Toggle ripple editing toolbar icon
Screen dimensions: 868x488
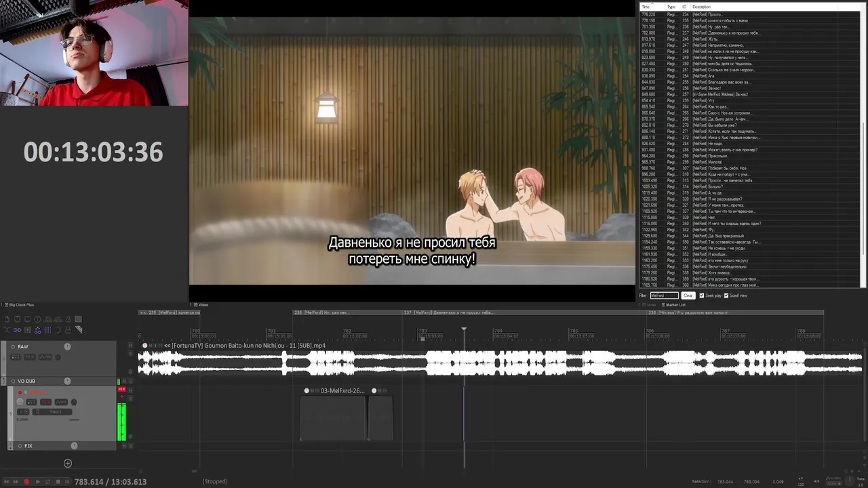pyautogui.click(x=28, y=330)
